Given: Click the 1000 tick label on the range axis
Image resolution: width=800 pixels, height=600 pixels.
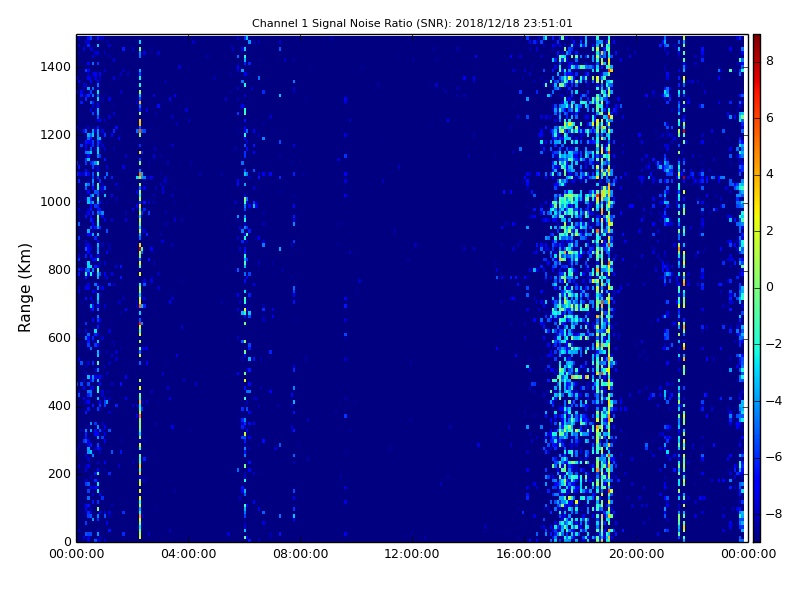Looking at the screenshot, I should point(56,202).
